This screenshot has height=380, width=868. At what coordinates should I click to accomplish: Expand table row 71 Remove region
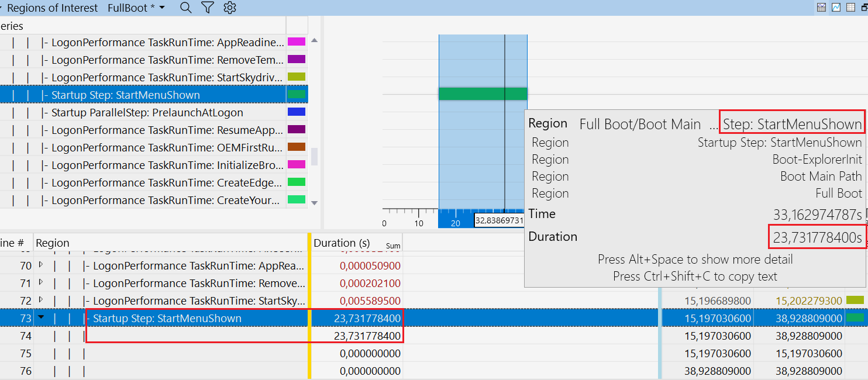(x=41, y=282)
